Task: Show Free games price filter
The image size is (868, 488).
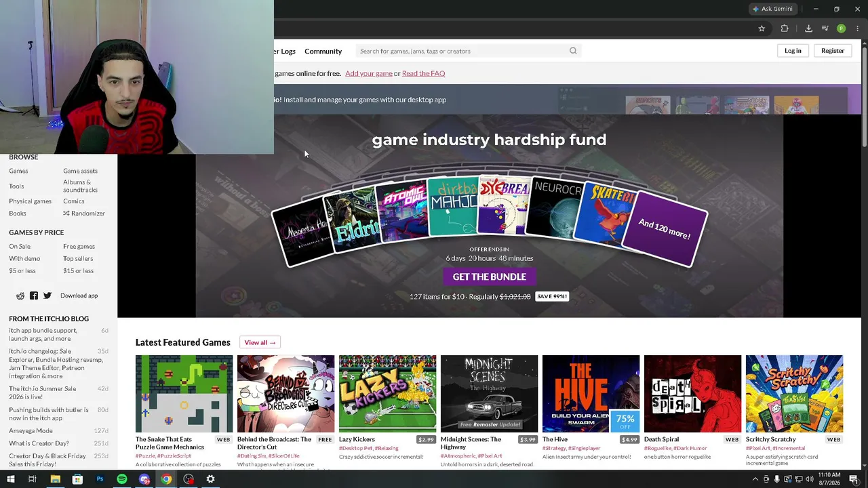Action: click(x=79, y=247)
